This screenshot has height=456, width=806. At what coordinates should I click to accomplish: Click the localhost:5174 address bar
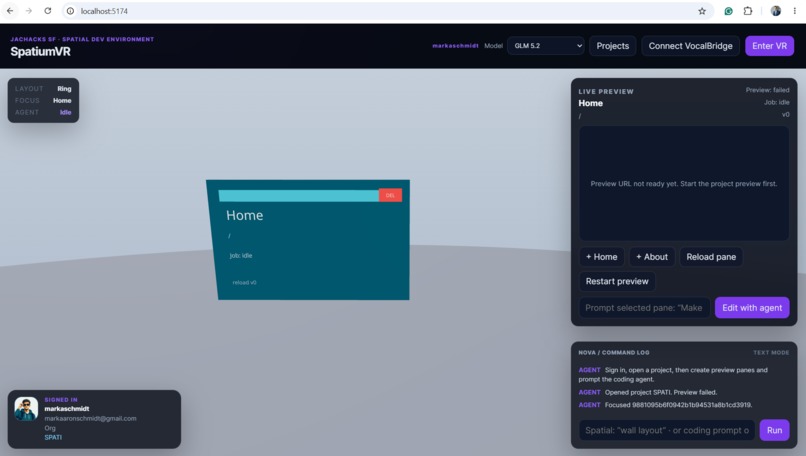[x=386, y=11]
